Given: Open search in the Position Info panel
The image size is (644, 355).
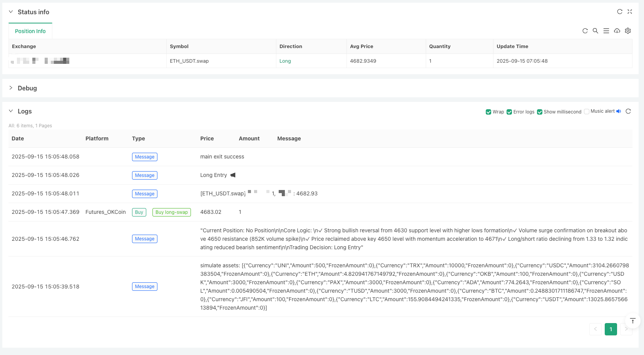Looking at the screenshot, I should pos(595,31).
